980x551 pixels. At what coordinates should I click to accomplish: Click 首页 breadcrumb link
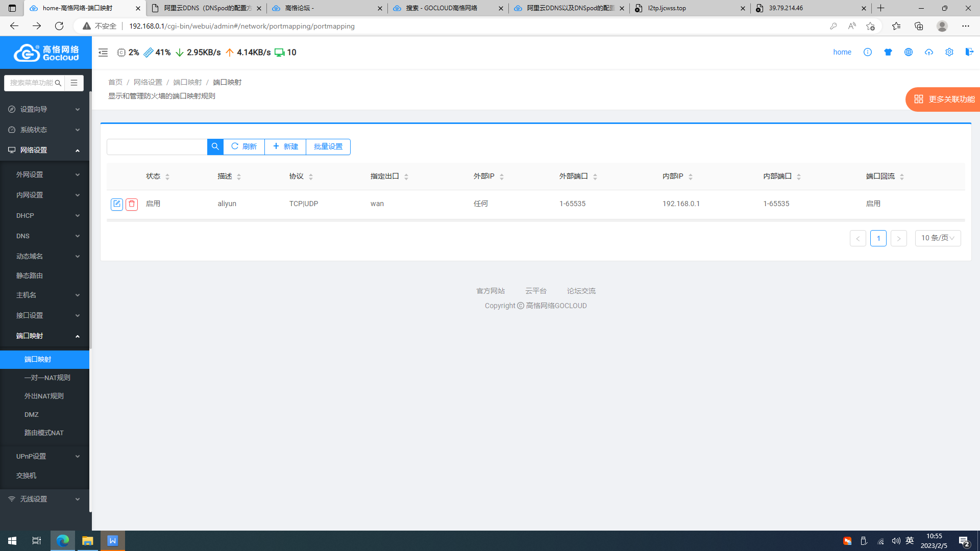coord(115,82)
